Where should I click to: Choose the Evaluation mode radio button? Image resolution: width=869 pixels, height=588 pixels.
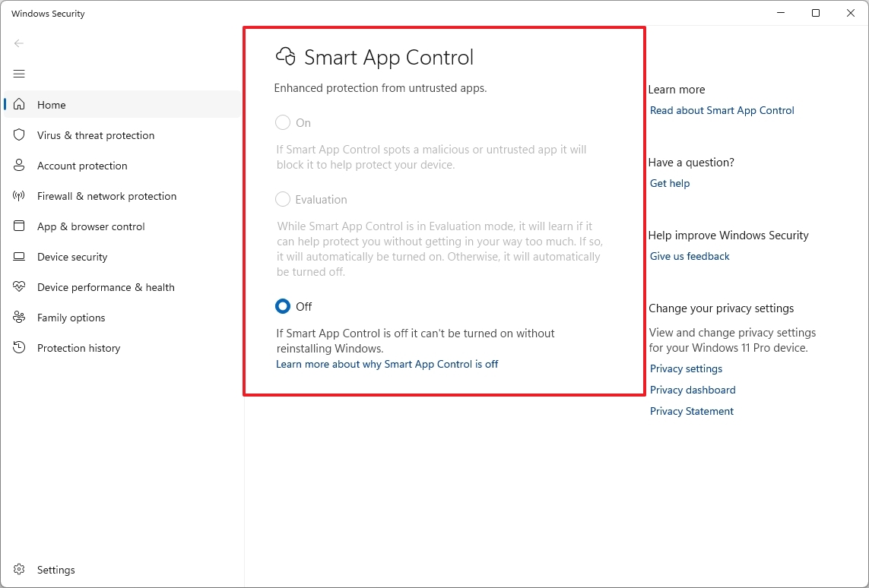click(x=283, y=199)
